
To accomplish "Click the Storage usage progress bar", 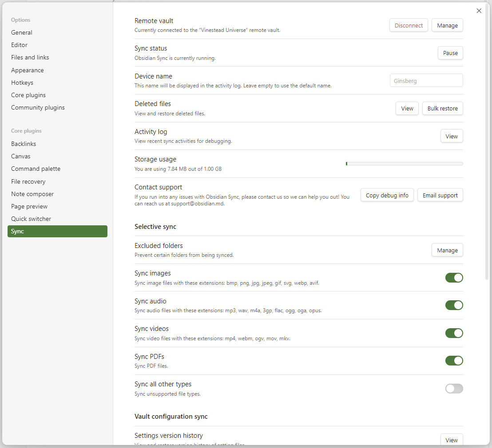I will point(404,164).
